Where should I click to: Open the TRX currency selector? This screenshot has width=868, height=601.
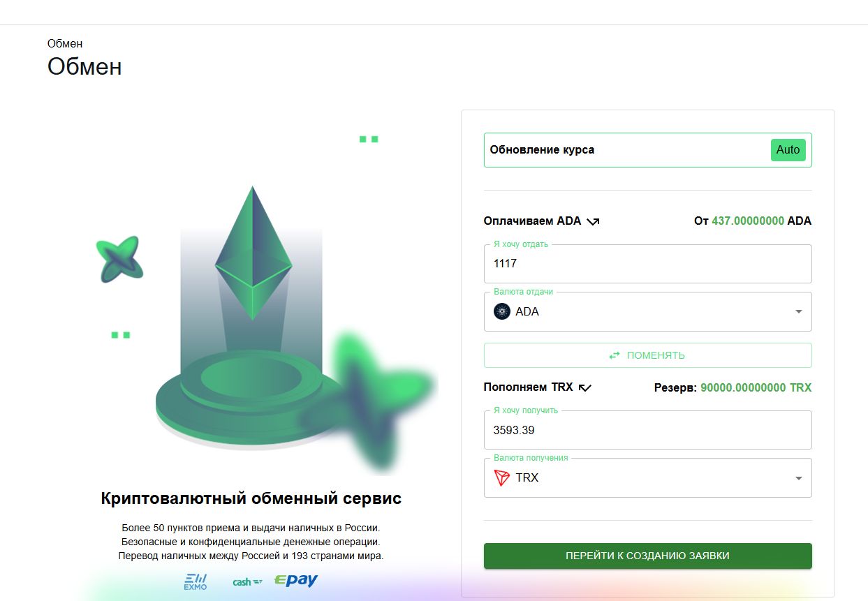coord(648,477)
